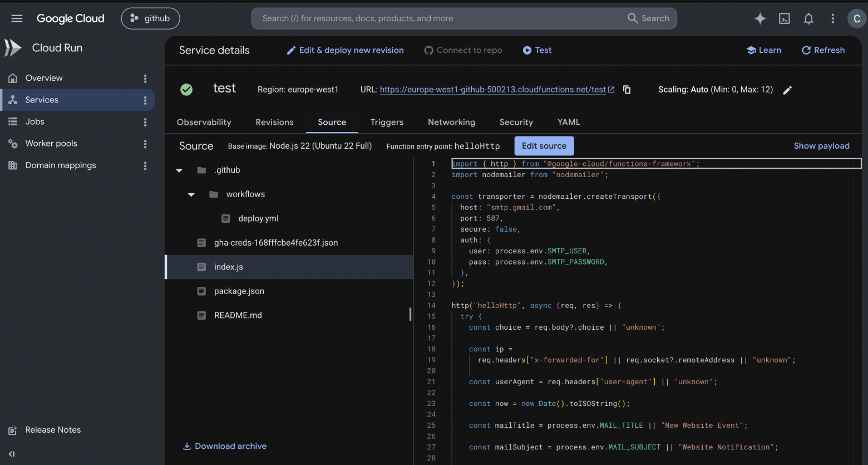Open more options for Domain mappings
The width and height of the screenshot is (868, 465).
145,165
